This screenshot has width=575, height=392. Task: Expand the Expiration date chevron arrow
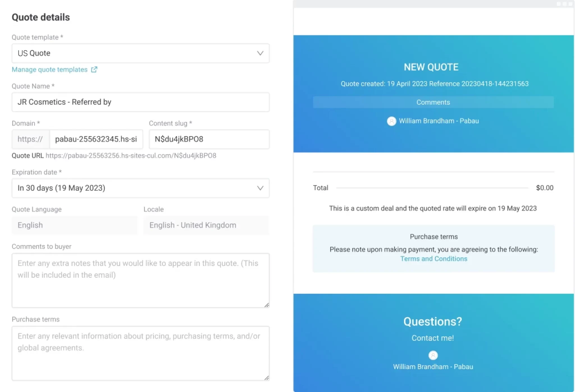coord(260,188)
